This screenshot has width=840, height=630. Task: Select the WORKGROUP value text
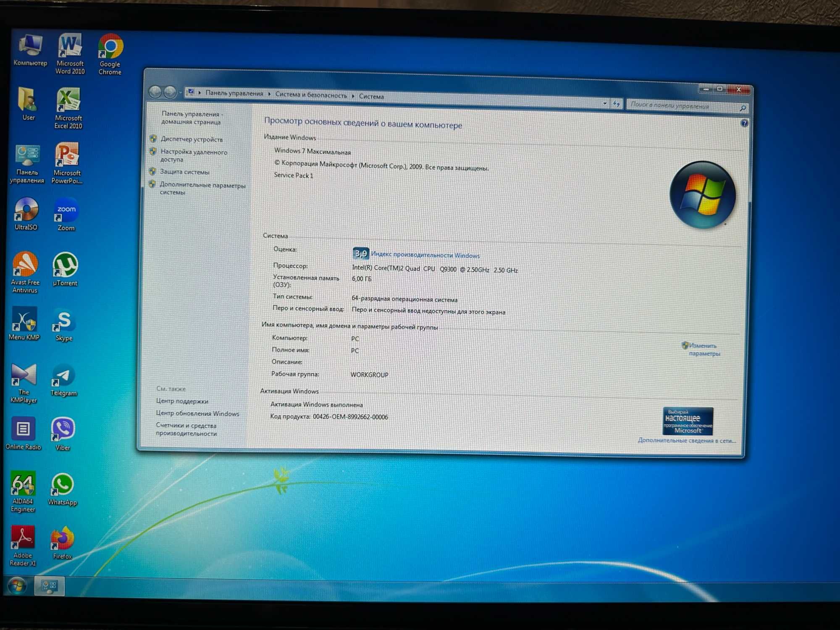(x=369, y=375)
